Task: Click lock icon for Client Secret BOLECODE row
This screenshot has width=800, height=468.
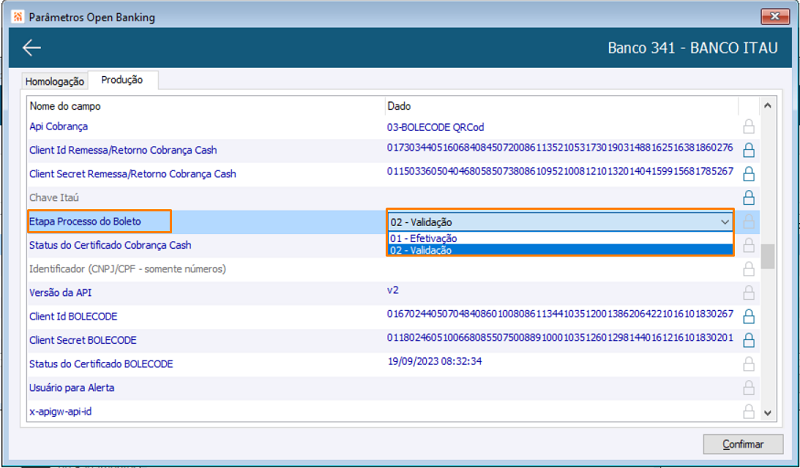Action: click(748, 340)
